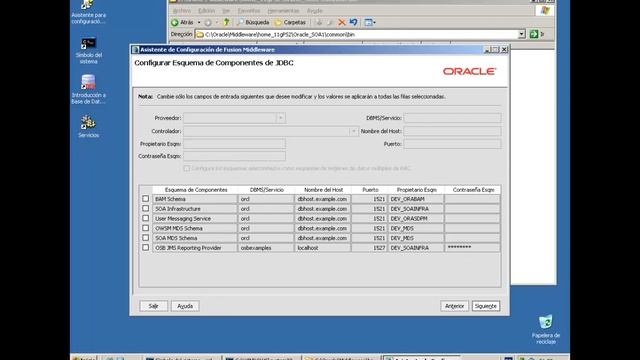The height and width of the screenshot is (360, 640).
Task: Check the OSB JMS Reporting Provider checkbox
Action: tap(145, 247)
